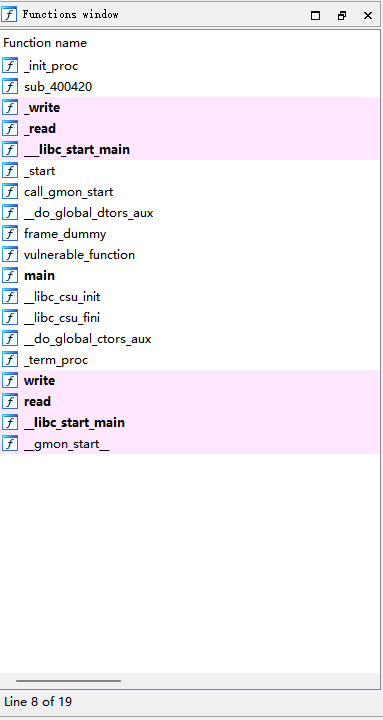Maximize the Functions window panel
The width and height of the screenshot is (383, 720).
[315, 16]
